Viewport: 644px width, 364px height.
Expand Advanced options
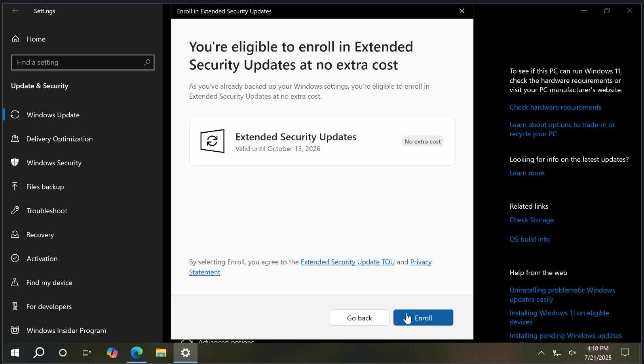(226, 341)
